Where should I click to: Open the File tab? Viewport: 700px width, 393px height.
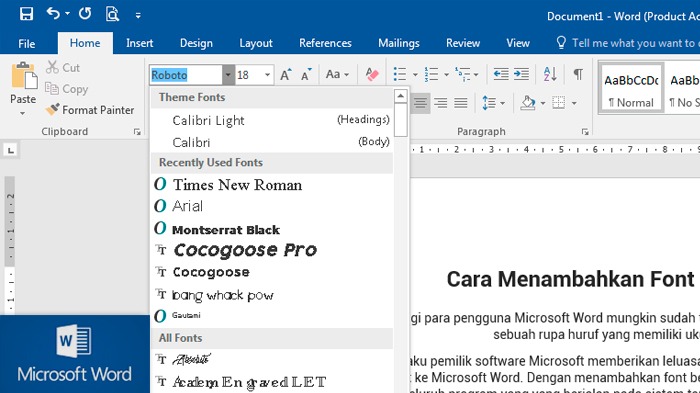[x=27, y=43]
